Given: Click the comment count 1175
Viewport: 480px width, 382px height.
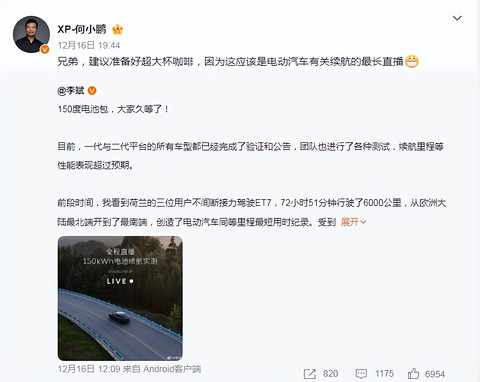Looking at the screenshot, I should pos(384,374).
